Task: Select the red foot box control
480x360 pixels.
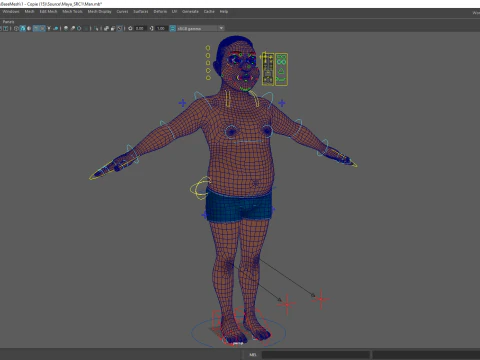Action: [217, 319]
